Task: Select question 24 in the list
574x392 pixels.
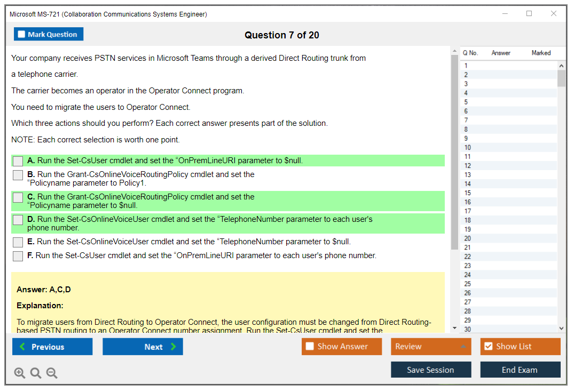Action: pos(509,275)
